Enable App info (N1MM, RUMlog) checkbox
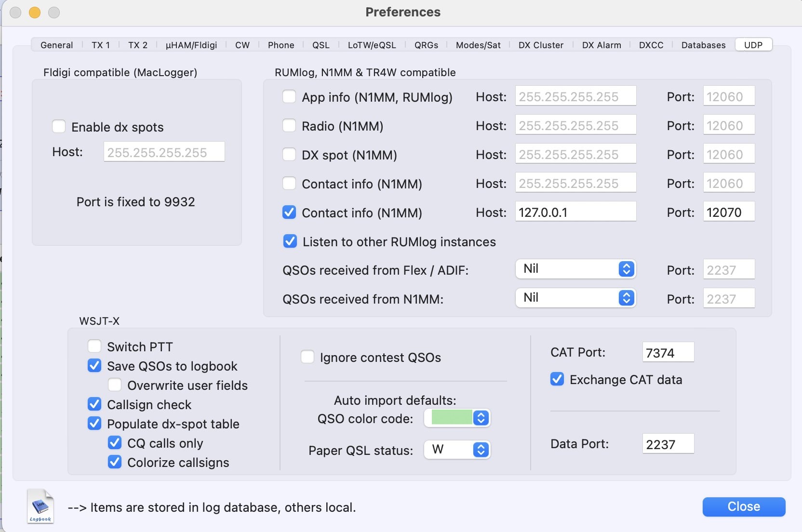The width and height of the screenshot is (802, 532). click(289, 97)
